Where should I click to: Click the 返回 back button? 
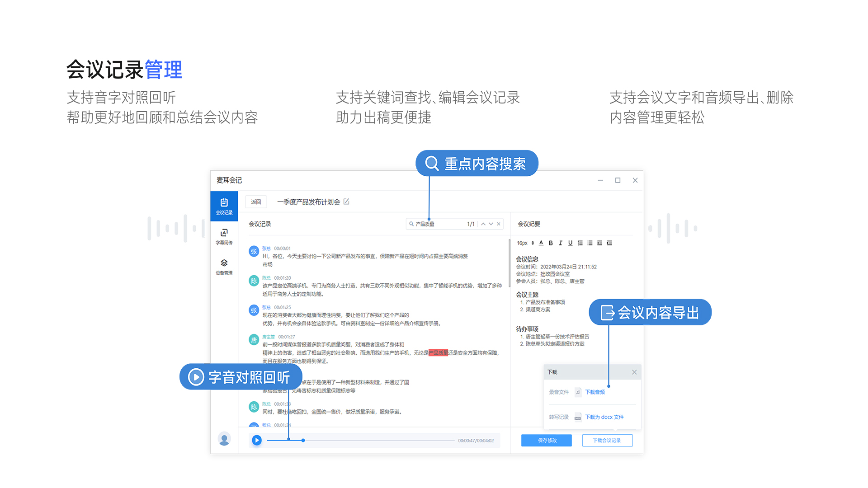coord(256,202)
